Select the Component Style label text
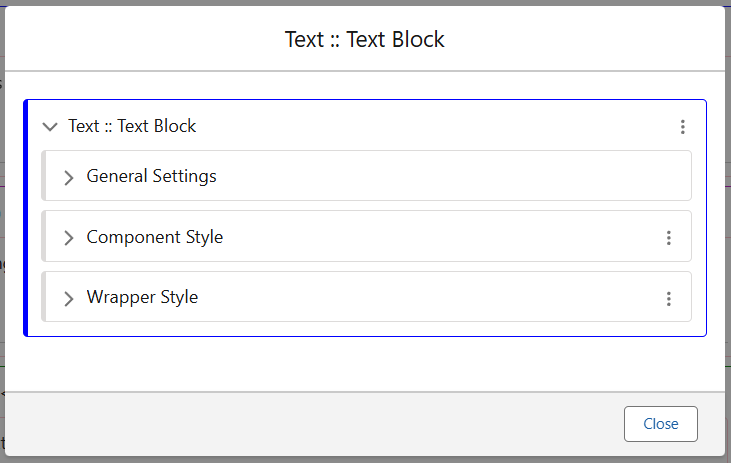Screen dimensions: 731x463 pos(154,237)
